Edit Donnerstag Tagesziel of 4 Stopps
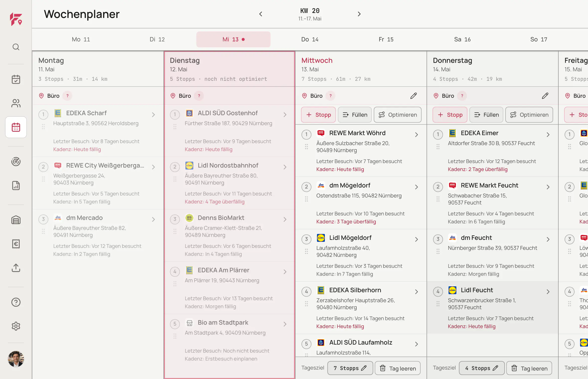 (482, 368)
